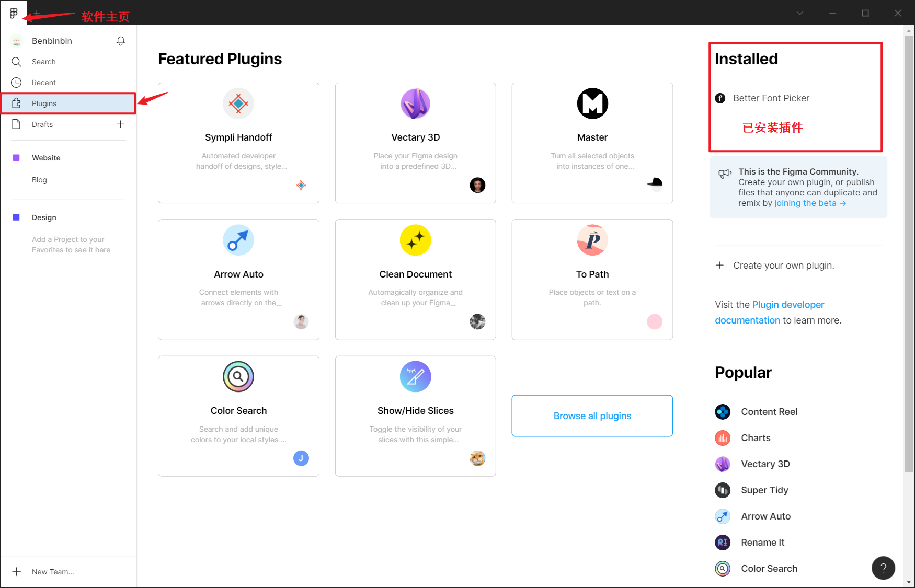Open the Plugins sidebar item
This screenshot has width=915, height=588.
(x=44, y=103)
